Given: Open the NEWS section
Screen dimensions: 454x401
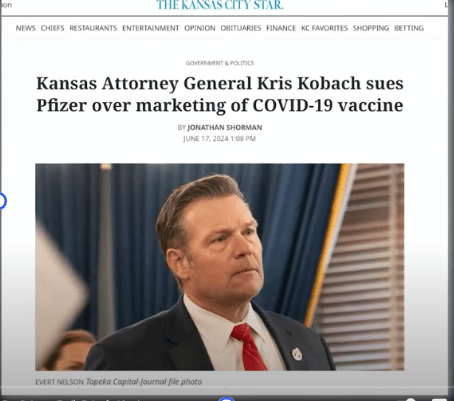Looking at the screenshot, I should click(x=26, y=28).
